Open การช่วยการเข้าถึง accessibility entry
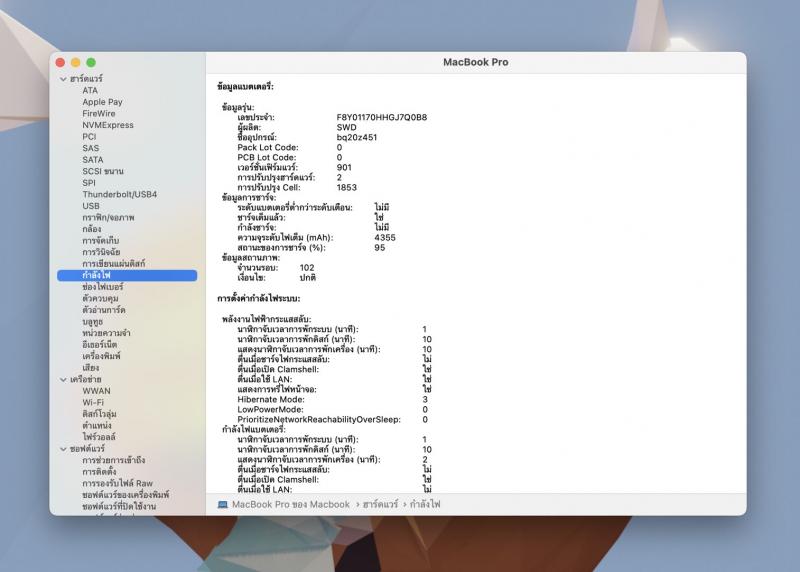The height and width of the screenshot is (572, 800). [113, 460]
